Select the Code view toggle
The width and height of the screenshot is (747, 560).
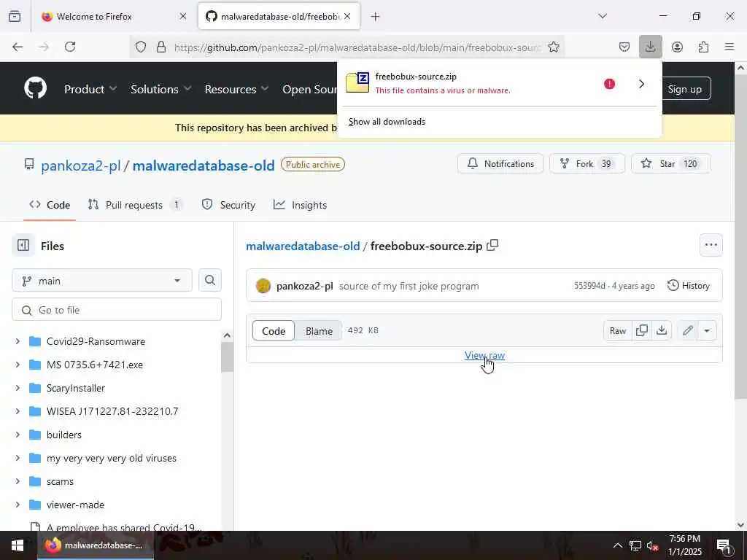coord(274,330)
